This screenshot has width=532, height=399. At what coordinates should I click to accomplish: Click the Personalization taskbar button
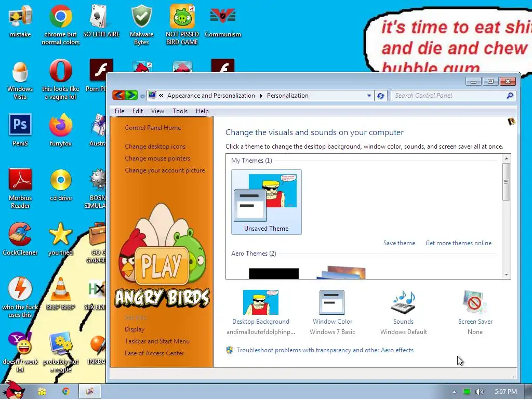coord(90,391)
